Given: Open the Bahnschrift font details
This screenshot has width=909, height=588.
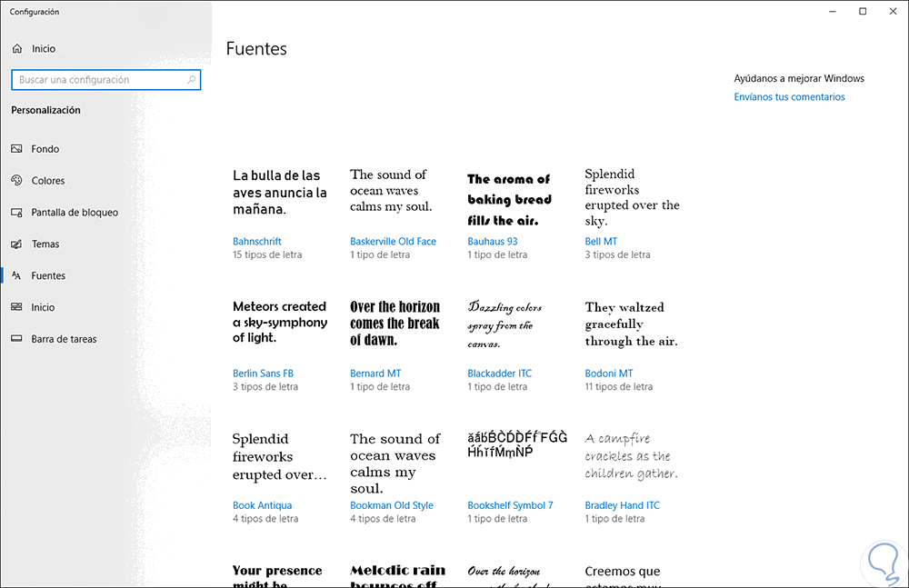Looking at the screenshot, I should [257, 242].
